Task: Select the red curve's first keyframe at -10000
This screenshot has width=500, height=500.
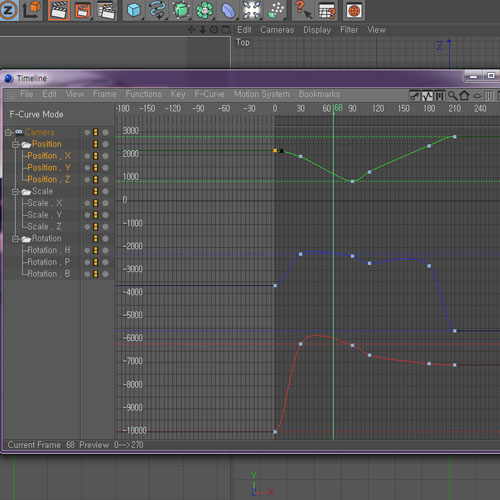Action: 275,432
